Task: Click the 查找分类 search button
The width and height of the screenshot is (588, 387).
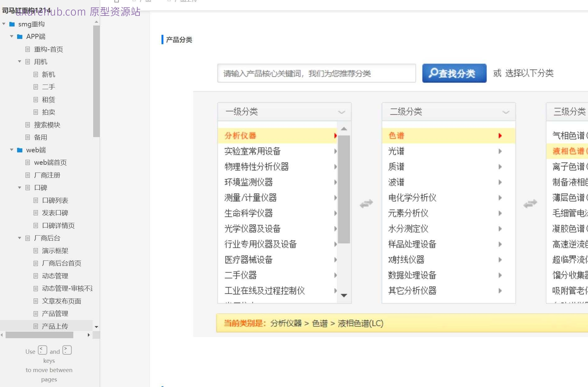Action: 454,73
